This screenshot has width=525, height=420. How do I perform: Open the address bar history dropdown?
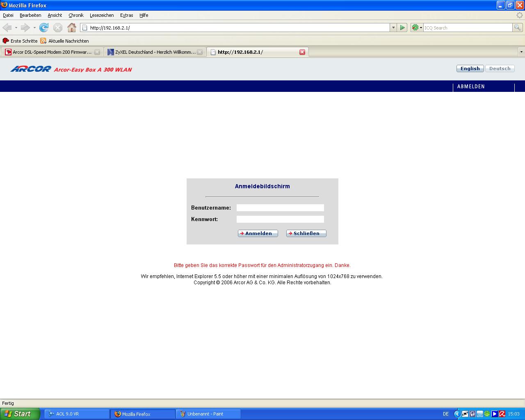point(393,27)
